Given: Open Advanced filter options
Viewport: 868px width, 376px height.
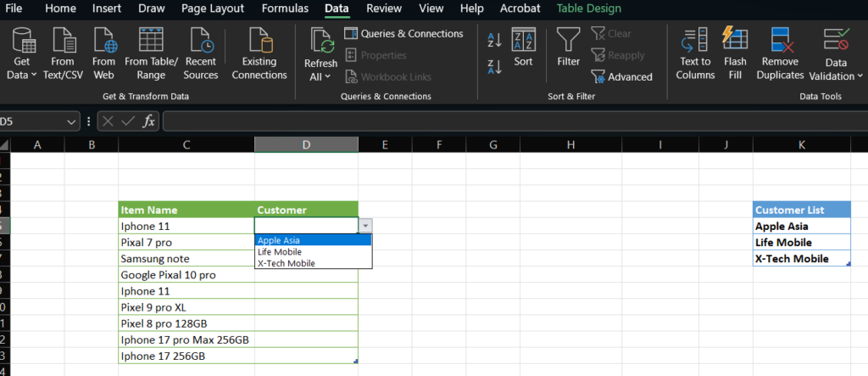Looking at the screenshot, I should [x=621, y=77].
